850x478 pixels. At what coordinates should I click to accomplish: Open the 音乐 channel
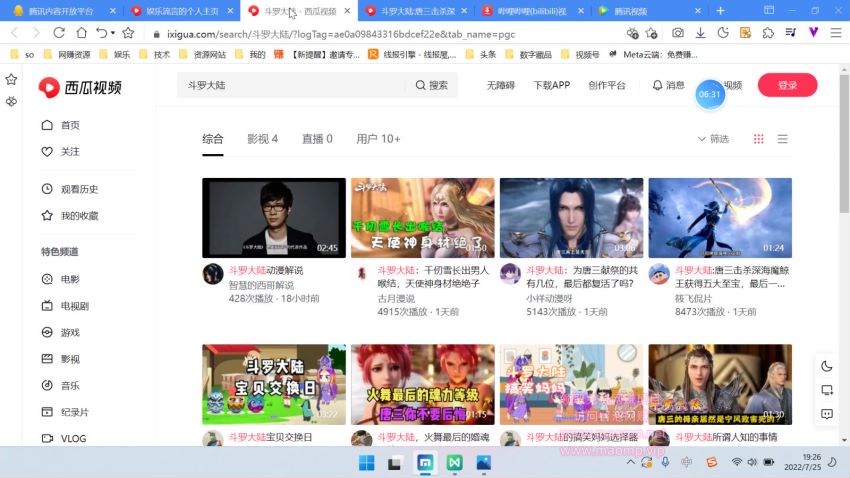point(61,385)
